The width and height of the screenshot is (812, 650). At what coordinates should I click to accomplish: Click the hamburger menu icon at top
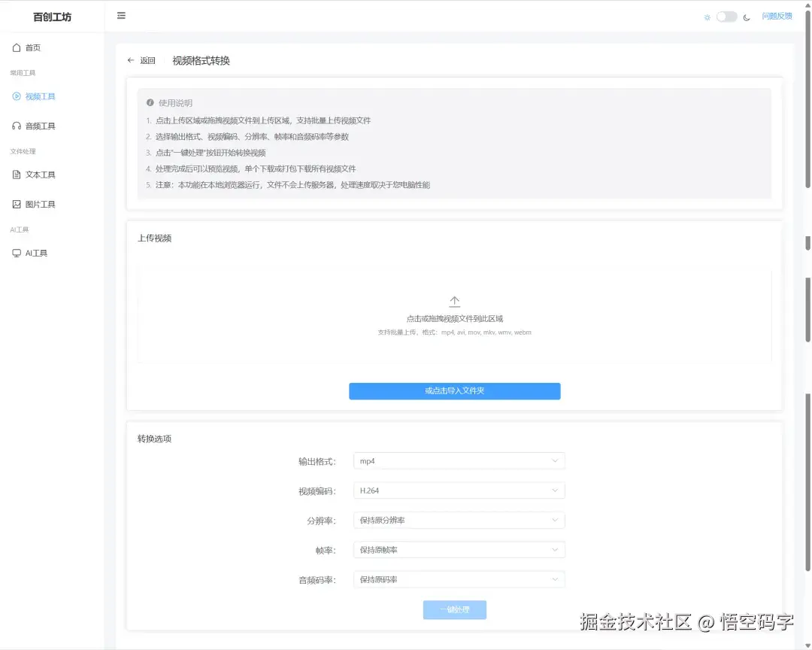coord(121,15)
